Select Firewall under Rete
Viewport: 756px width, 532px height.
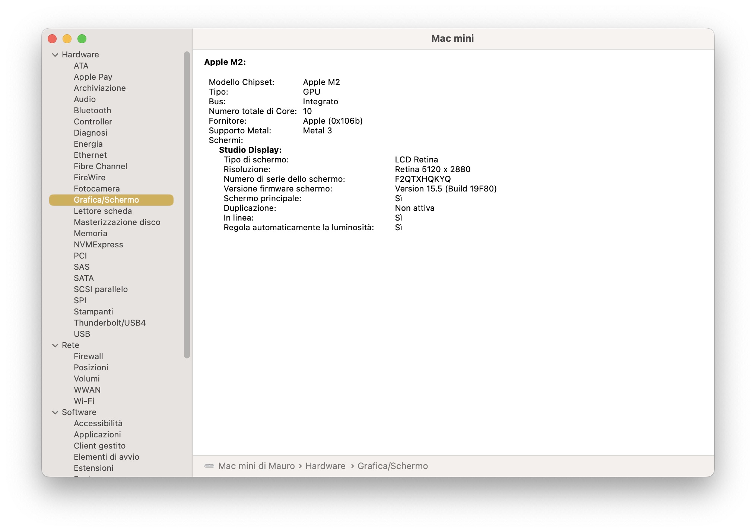point(88,357)
